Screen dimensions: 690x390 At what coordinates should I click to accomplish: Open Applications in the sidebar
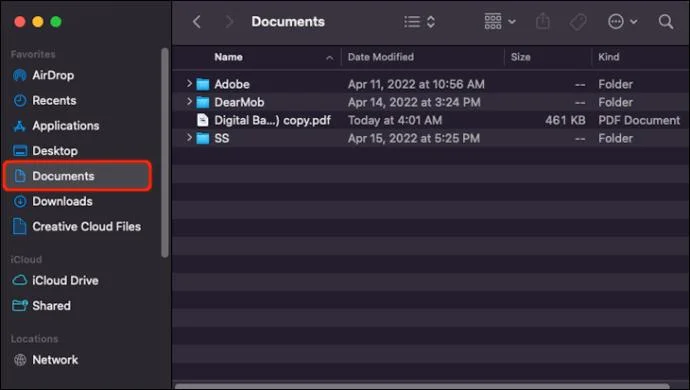tap(56, 126)
